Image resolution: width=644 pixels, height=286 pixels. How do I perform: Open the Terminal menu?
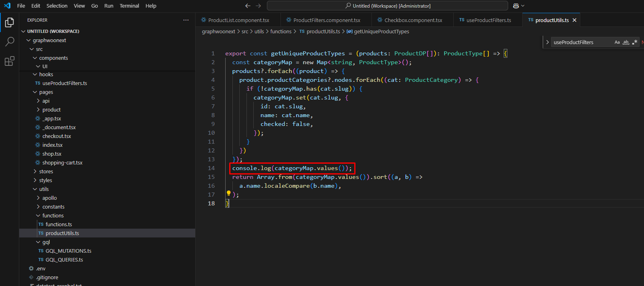coord(129,6)
